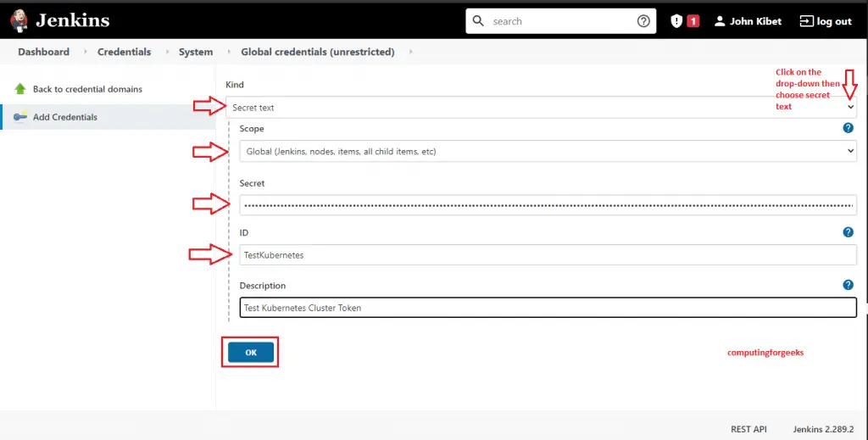Open the REST API footer link
The image size is (868, 440).
tap(748, 429)
